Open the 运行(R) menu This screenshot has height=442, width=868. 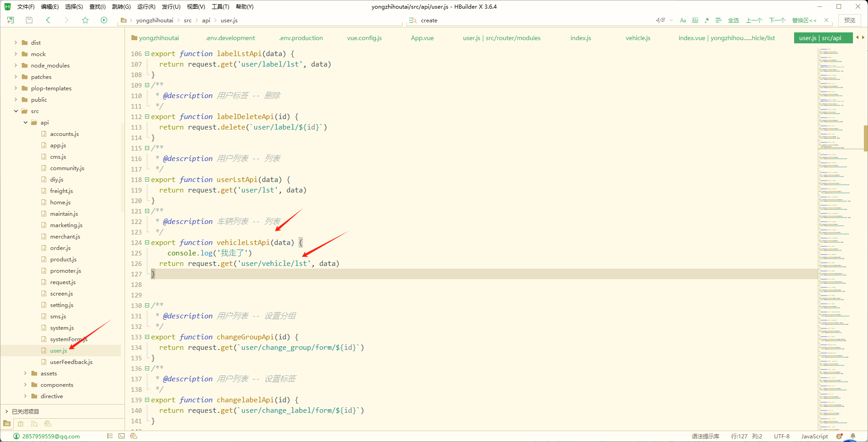point(146,6)
